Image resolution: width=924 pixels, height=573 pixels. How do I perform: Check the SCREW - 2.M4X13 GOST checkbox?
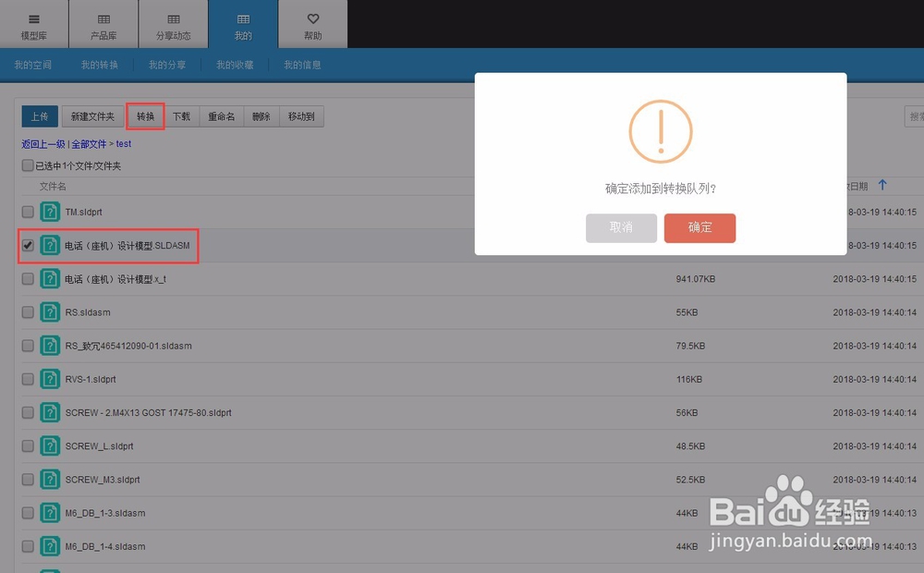(x=28, y=413)
